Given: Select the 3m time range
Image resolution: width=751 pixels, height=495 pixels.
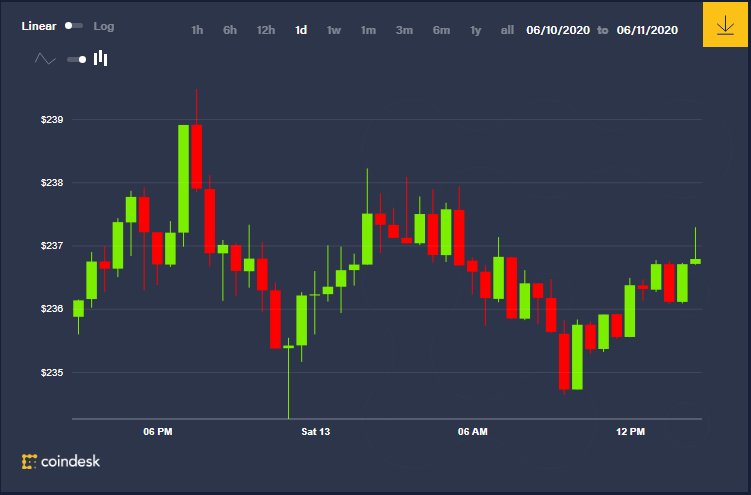Looking at the screenshot, I should 404,30.
